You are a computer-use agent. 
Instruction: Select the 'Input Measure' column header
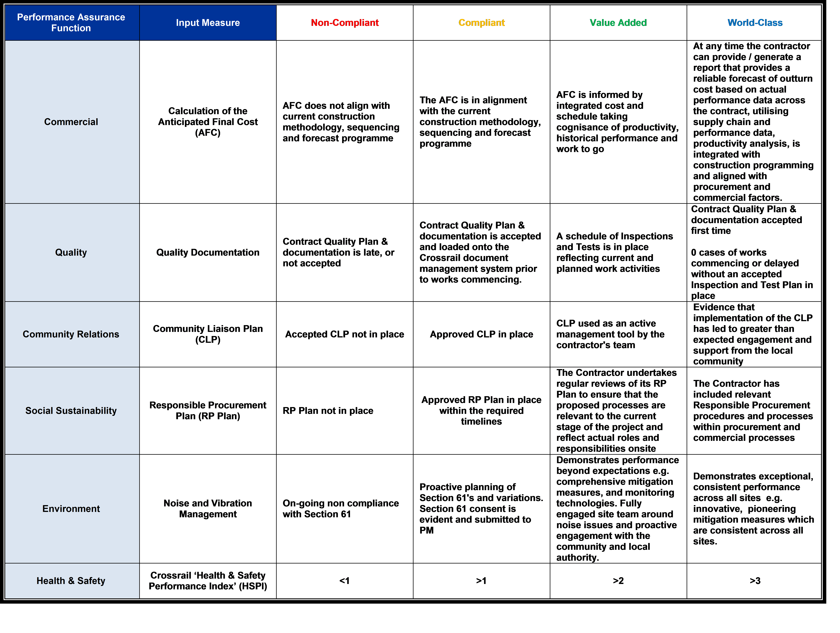(208, 23)
